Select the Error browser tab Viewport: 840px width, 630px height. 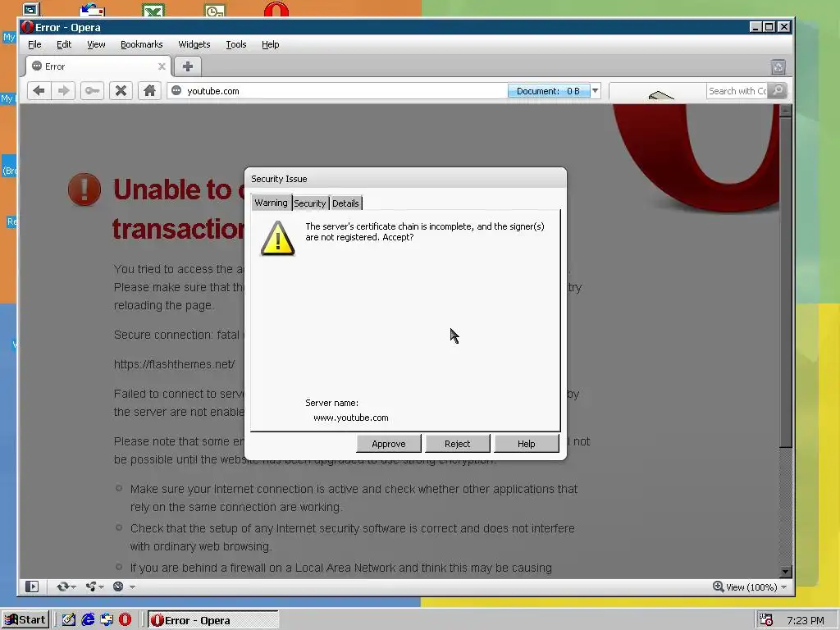[x=98, y=66]
